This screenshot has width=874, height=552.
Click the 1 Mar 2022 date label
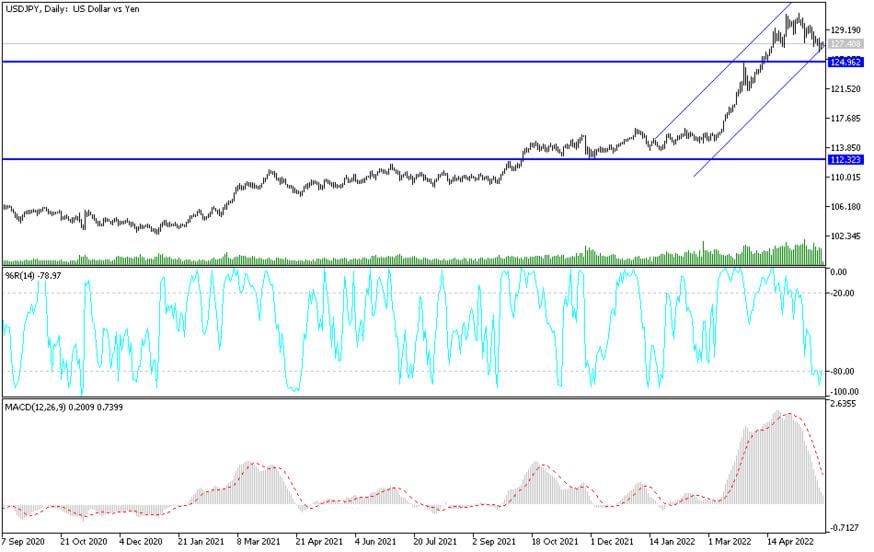(x=730, y=541)
